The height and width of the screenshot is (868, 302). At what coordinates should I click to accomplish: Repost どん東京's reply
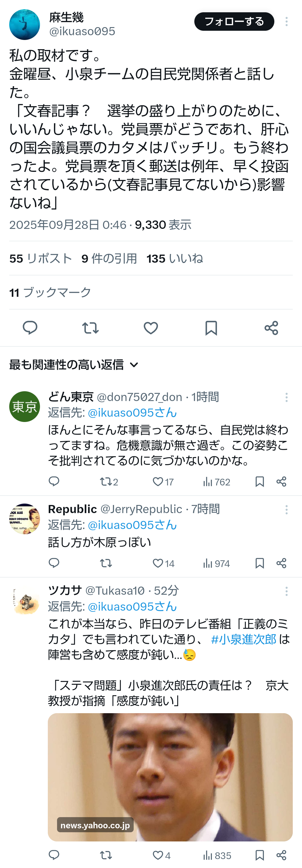pos(105,482)
